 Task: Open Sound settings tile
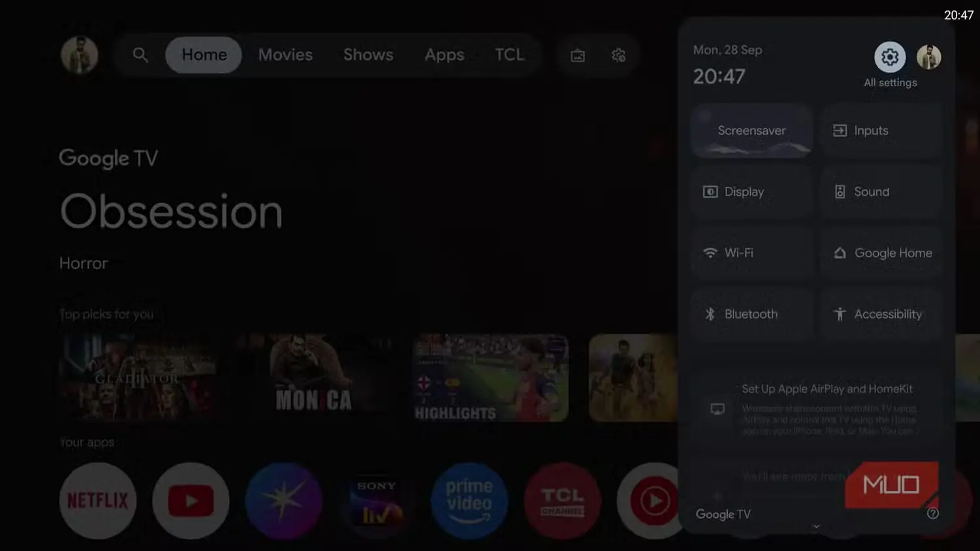click(881, 192)
